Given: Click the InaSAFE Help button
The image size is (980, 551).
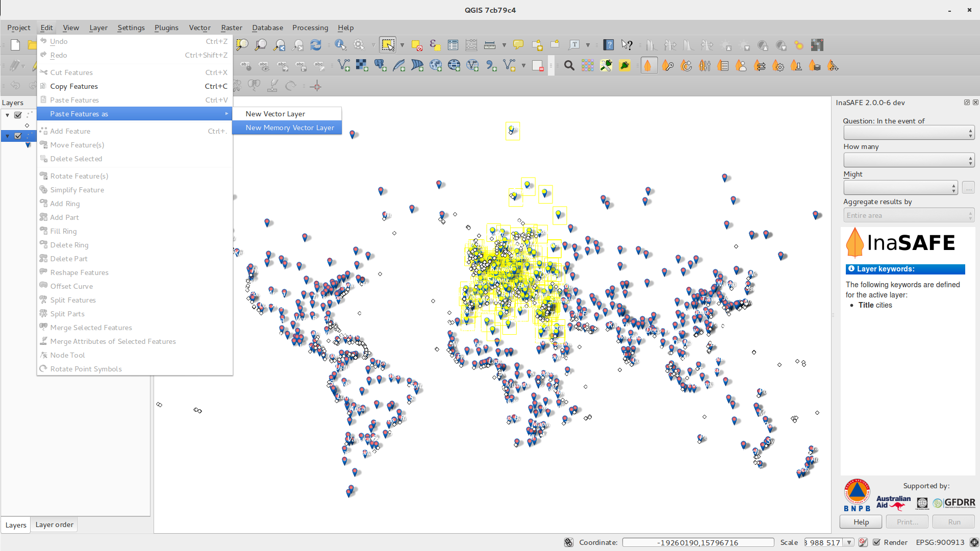Looking at the screenshot, I should click(861, 522).
